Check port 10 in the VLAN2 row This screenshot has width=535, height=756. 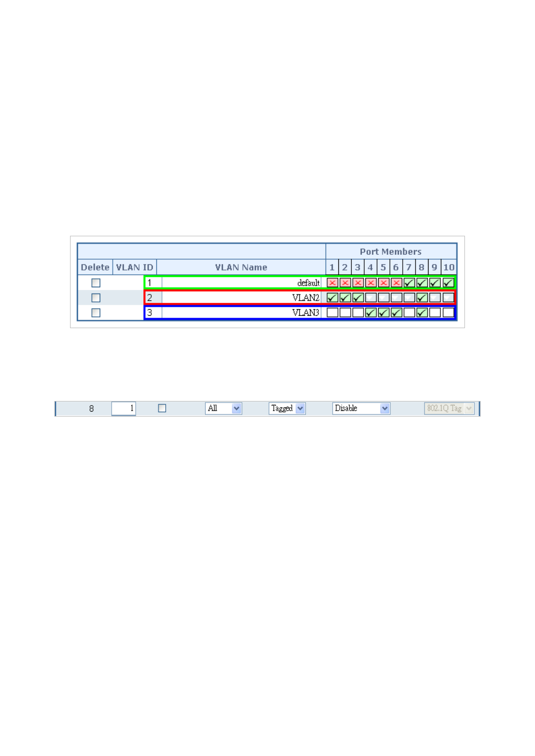(x=448, y=298)
